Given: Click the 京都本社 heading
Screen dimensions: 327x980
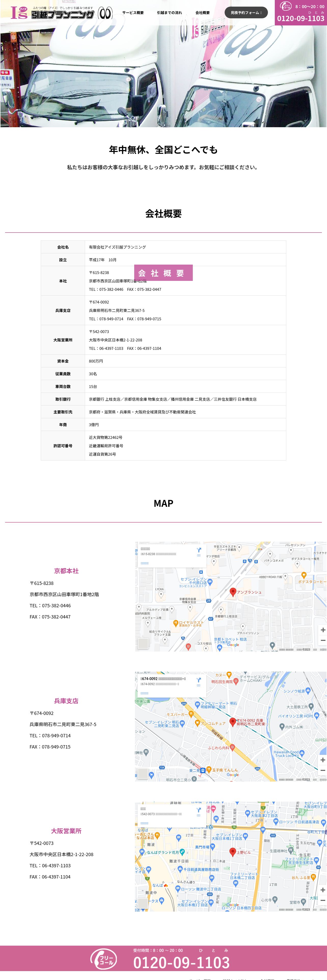Looking at the screenshot, I should click(x=66, y=571).
